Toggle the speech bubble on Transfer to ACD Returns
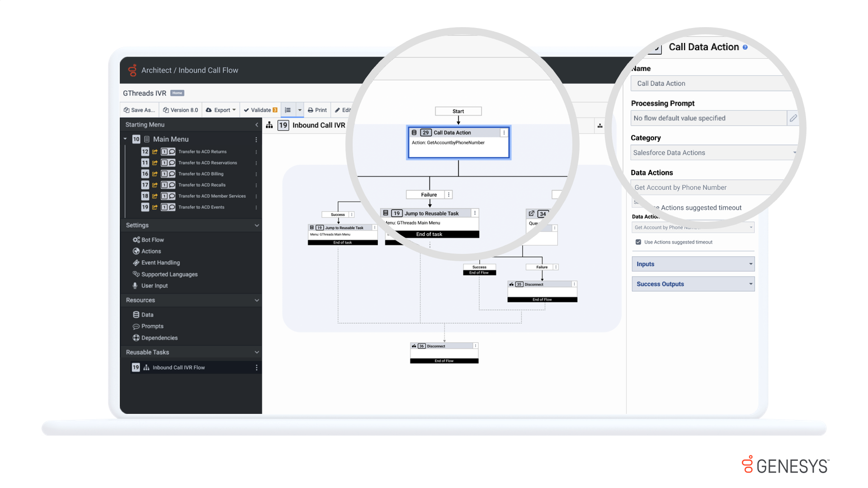The width and height of the screenshot is (868, 488). (172, 151)
